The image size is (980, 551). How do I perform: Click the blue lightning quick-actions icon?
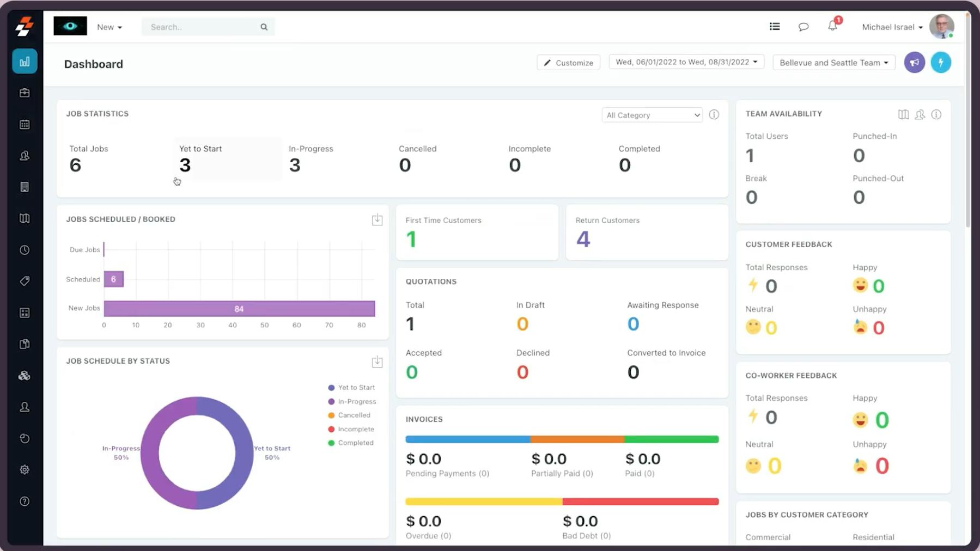(x=941, y=62)
